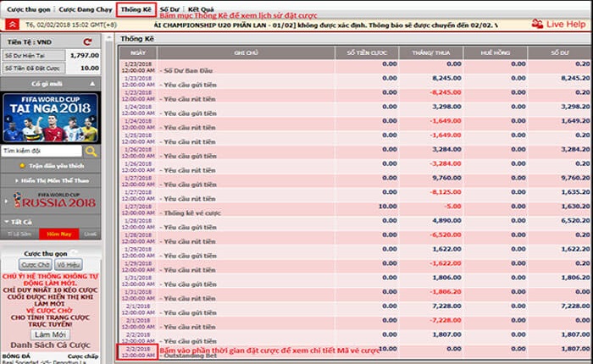Click the red refresh balance icon
Screen dimensions: 593x364
click(87, 41)
